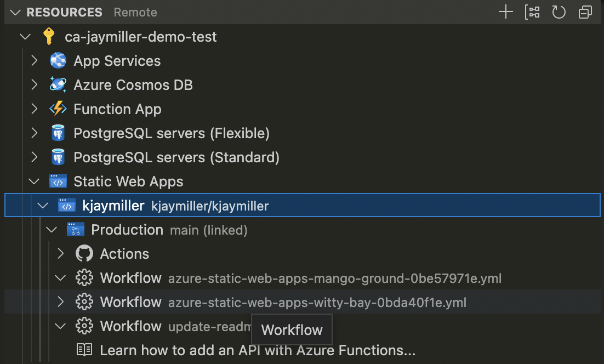Select the ca-jaymiller-demo-test subscription label
Screen dimensions: 604x364
141,37
